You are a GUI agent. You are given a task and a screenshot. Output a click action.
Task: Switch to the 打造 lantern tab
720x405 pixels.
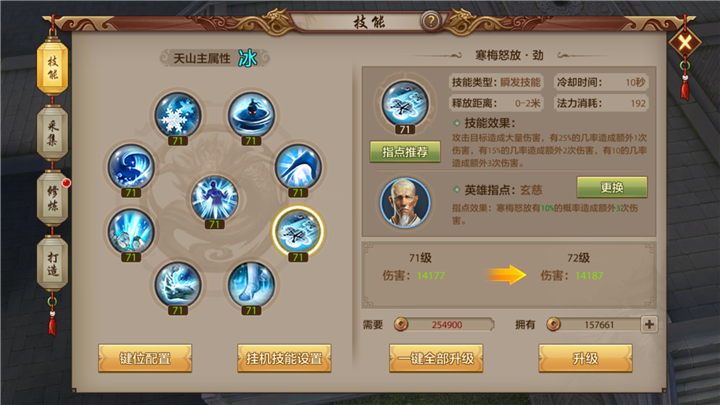(x=52, y=264)
